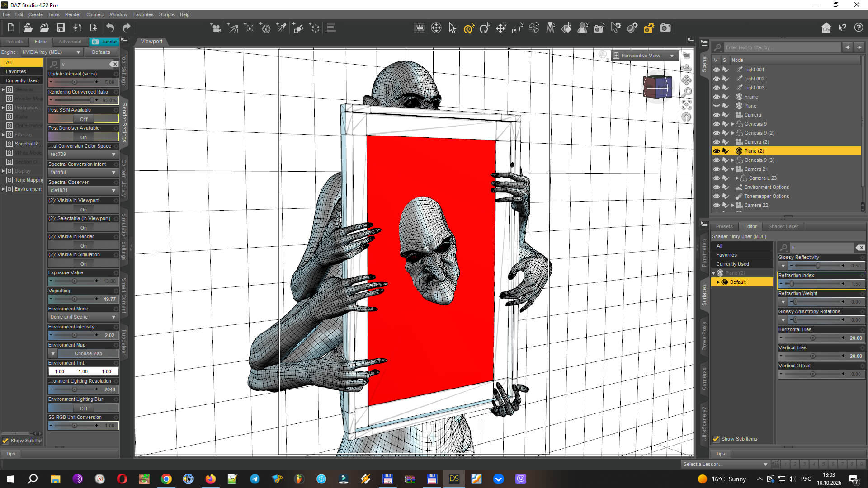The image size is (868, 488).
Task: Click the New Scene file icon
Action: (x=11, y=28)
